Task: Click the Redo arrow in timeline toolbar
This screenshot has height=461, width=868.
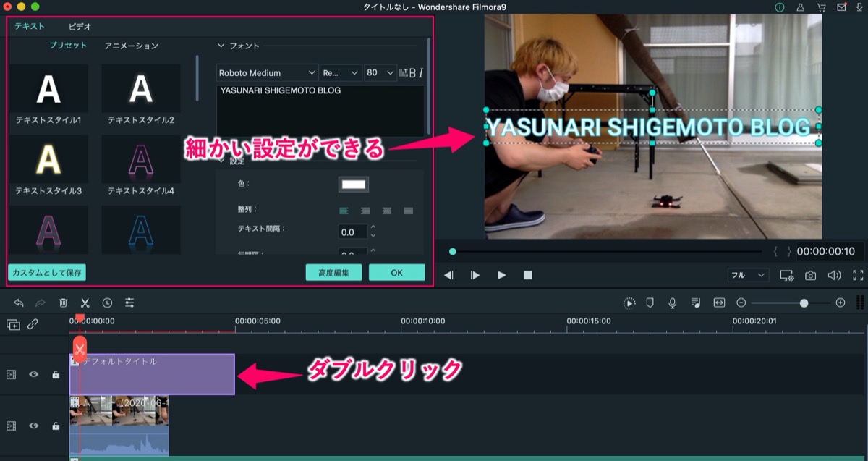Action: click(41, 303)
